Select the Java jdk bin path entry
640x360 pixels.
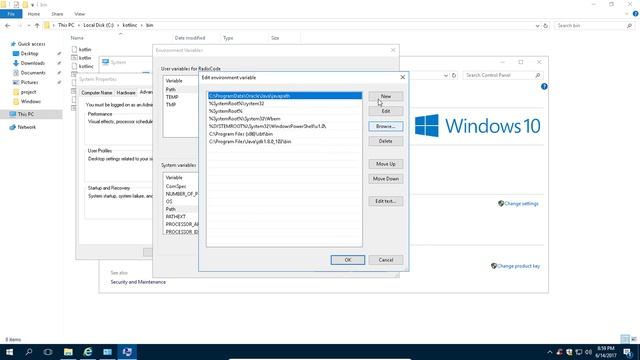284,142
